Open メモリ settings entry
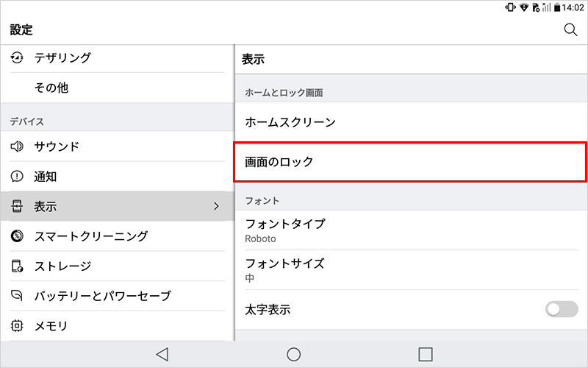Viewport: 588px width, 368px height. pyautogui.click(x=117, y=325)
